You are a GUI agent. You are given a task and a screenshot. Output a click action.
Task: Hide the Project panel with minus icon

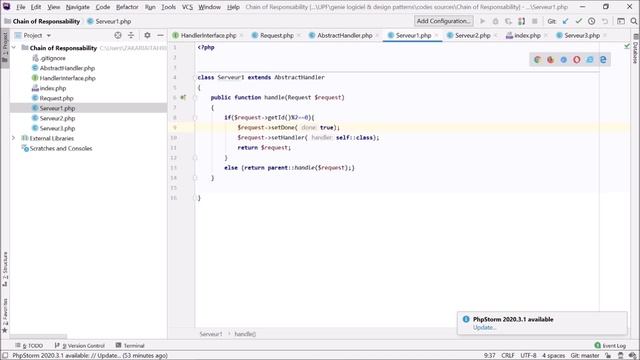click(x=160, y=36)
